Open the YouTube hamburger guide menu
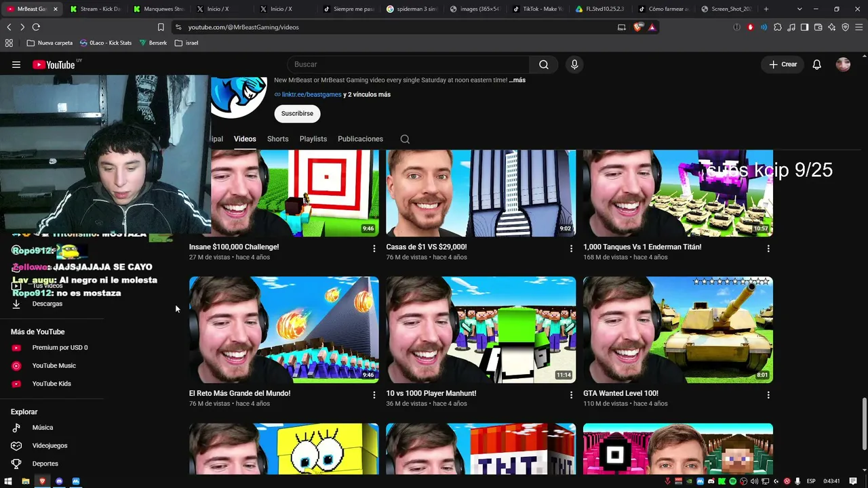 (16, 64)
